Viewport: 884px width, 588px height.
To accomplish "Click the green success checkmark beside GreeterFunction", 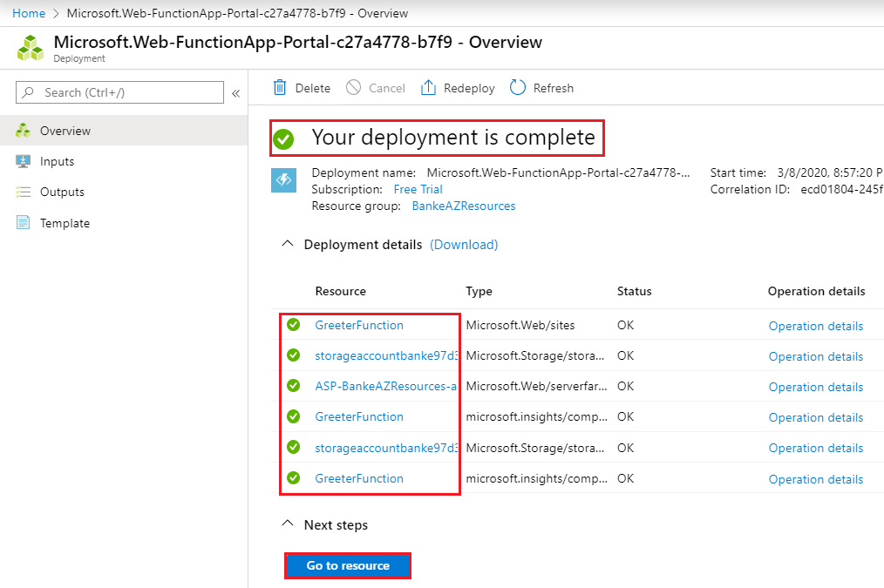I will pos(294,324).
